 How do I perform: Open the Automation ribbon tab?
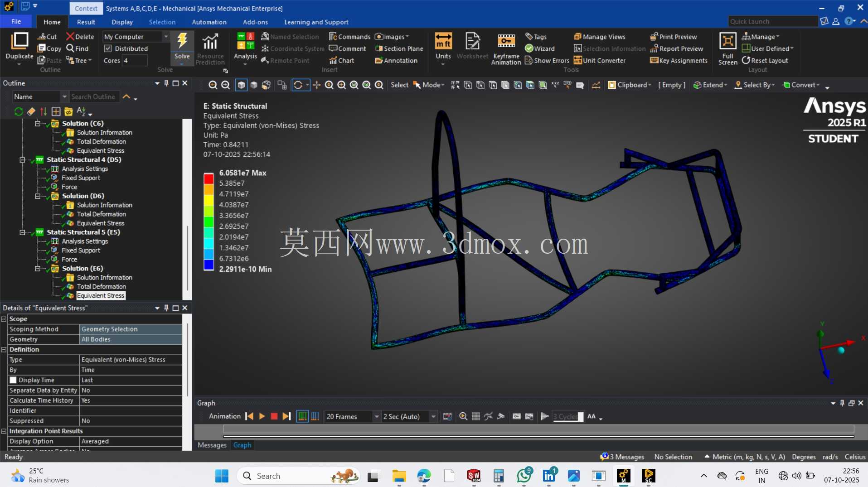pyautogui.click(x=209, y=22)
